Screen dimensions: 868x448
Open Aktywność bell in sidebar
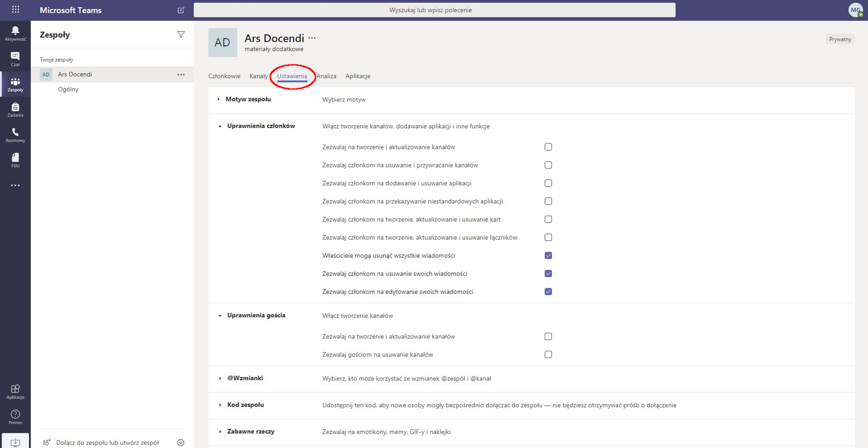coord(15,34)
